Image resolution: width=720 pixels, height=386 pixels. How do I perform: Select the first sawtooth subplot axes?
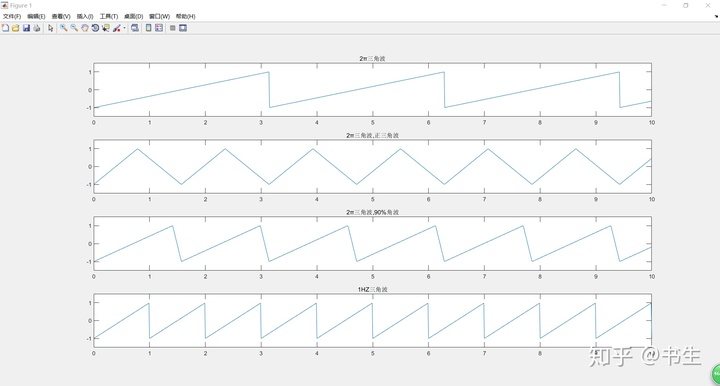(x=372, y=90)
